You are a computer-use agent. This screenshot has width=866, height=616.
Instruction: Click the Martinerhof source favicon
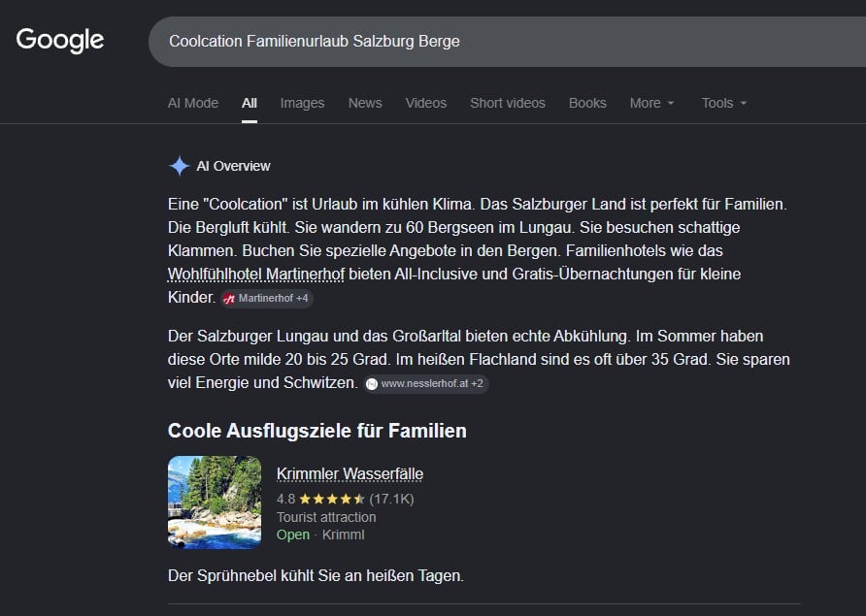click(x=229, y=299)
